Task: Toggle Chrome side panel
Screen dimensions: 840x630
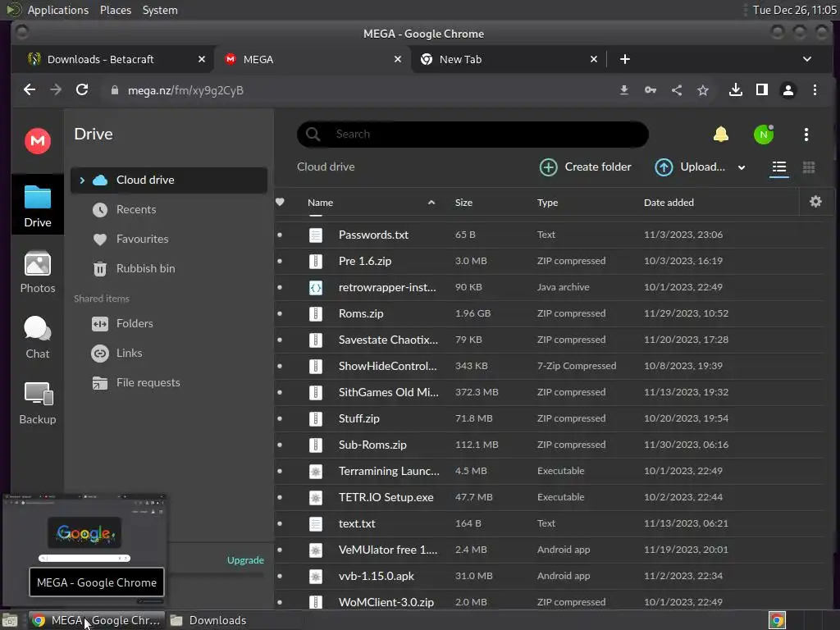Action: point(762,90)
